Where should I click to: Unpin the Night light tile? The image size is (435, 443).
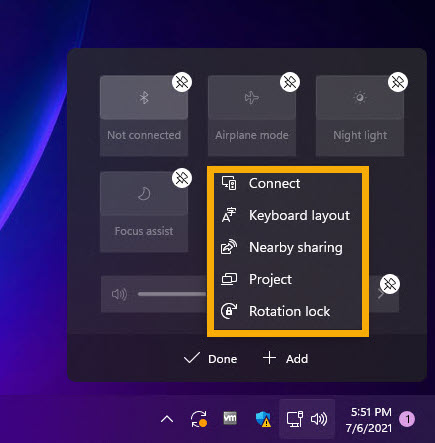398,82
